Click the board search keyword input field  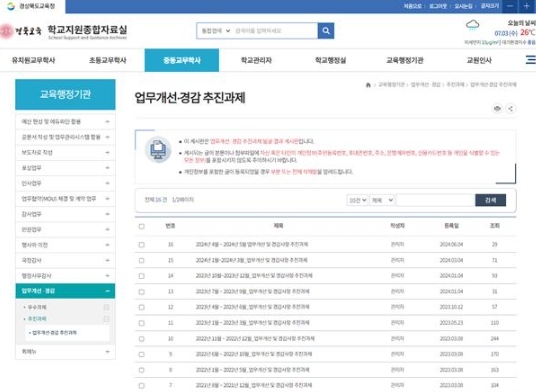pos(436,200)
